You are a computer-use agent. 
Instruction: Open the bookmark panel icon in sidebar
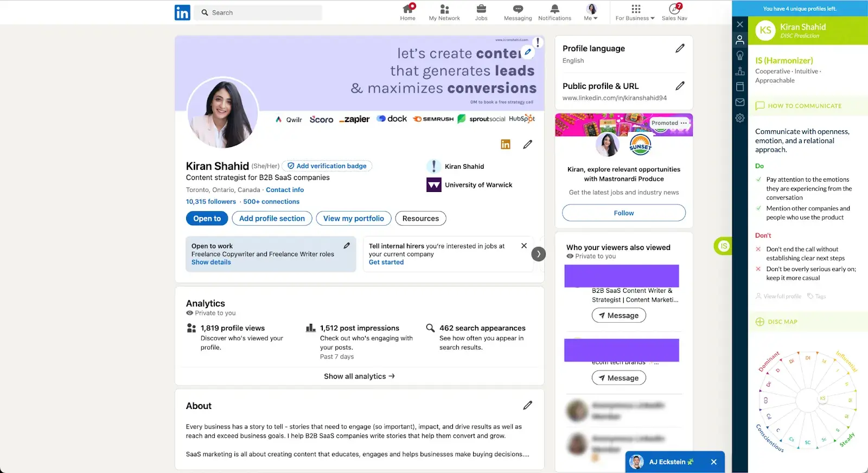(740, 86)
